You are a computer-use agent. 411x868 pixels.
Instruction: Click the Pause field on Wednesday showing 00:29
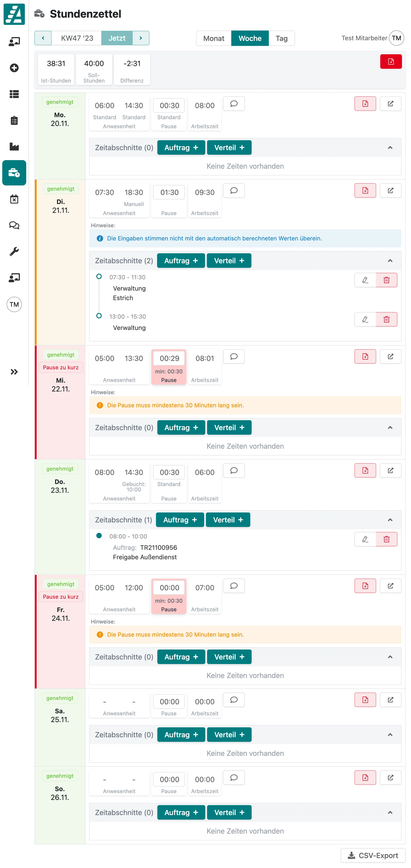(169, 358)
